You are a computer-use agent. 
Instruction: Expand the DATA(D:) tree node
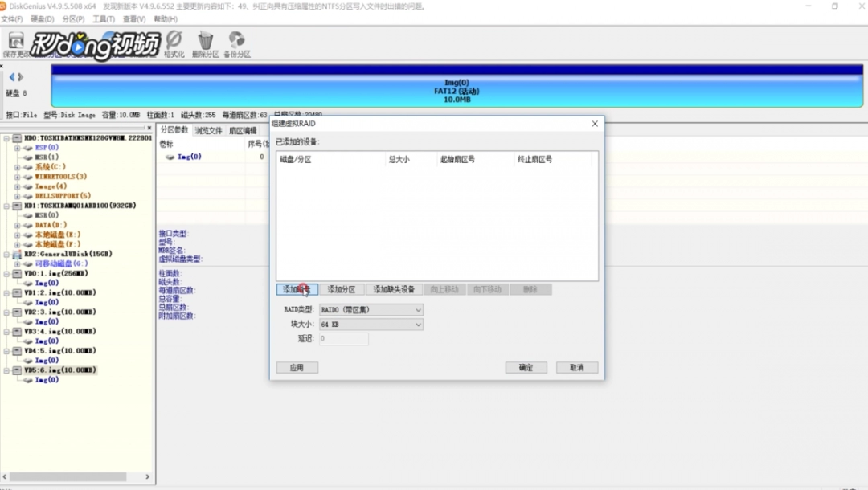(17, 225)
